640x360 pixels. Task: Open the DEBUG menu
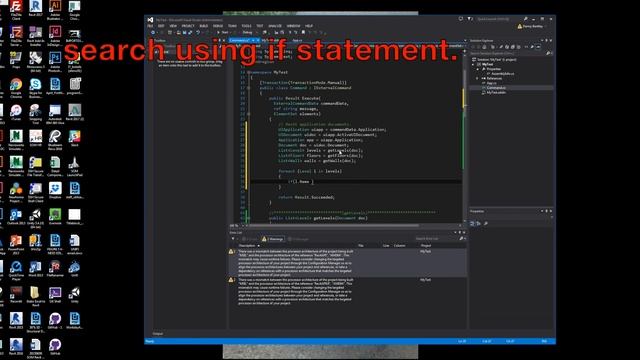218,26
